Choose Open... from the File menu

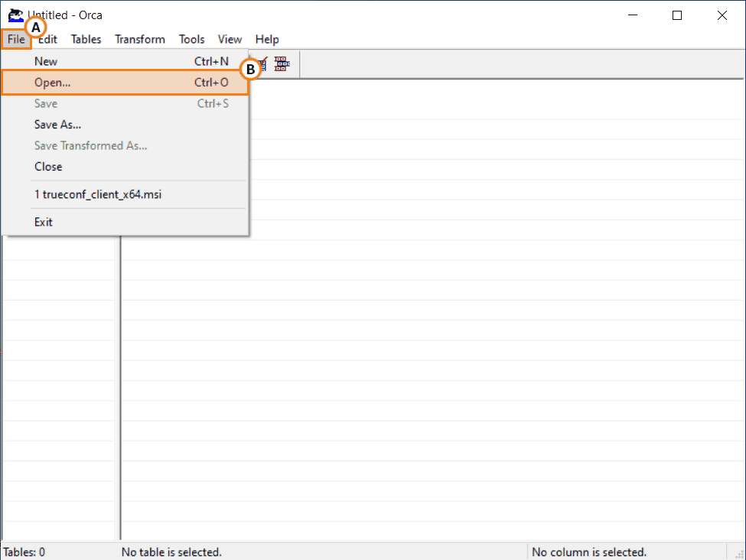pos(125,83)
